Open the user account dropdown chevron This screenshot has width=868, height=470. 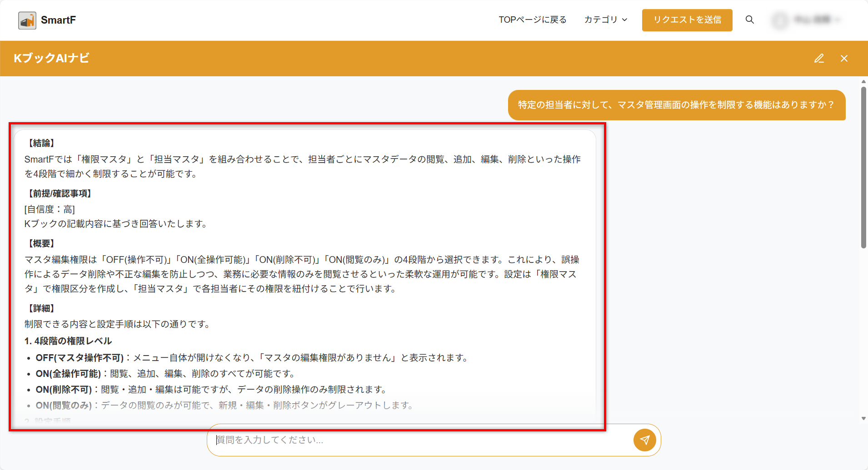point(837,20)
